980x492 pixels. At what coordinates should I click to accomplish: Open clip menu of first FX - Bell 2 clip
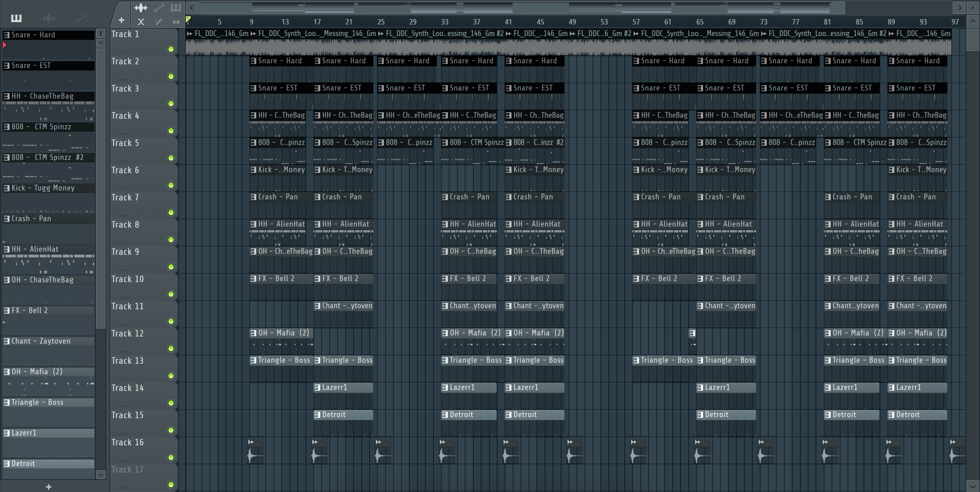(x=254, y=279)
